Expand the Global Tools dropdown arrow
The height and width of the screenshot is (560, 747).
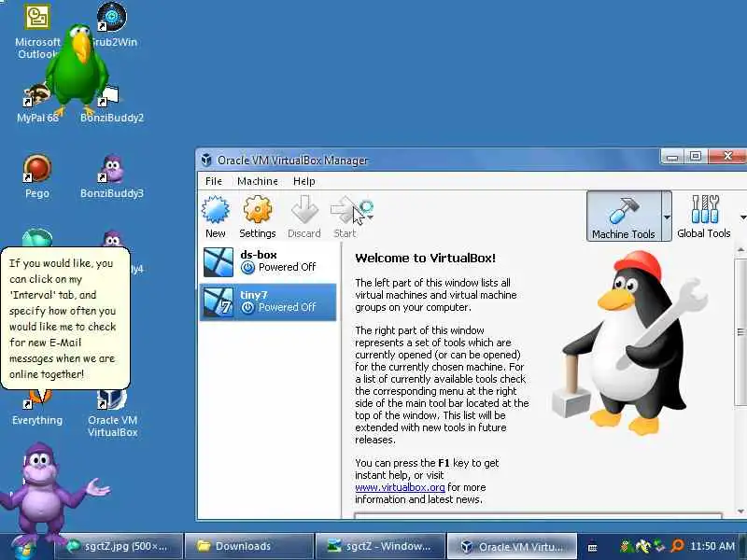pos(742,217)
